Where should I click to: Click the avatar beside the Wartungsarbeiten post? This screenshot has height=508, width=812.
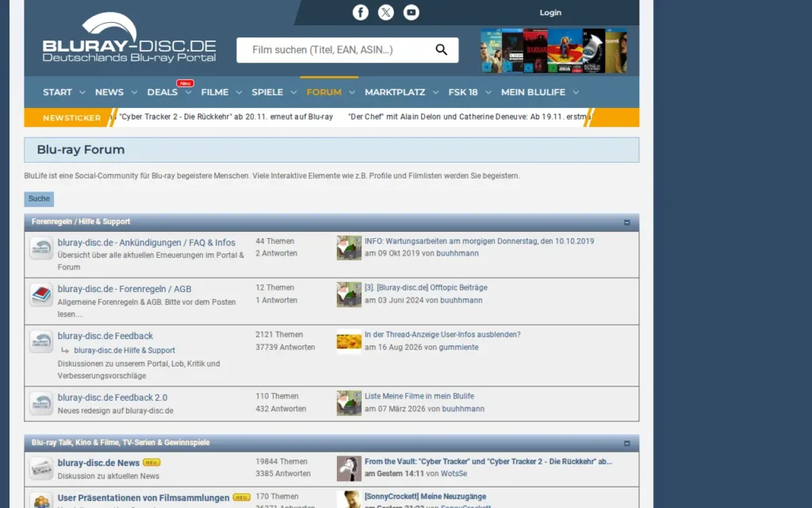coord(349,248)
